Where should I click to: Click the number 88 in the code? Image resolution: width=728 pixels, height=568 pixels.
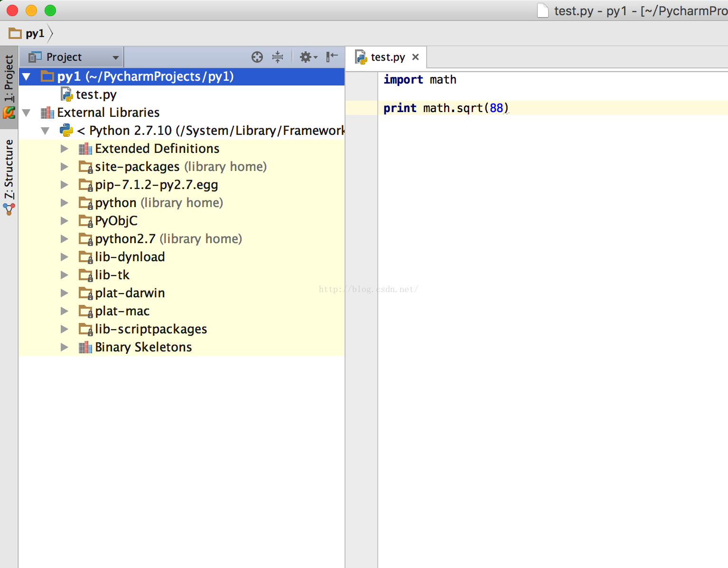496,108
